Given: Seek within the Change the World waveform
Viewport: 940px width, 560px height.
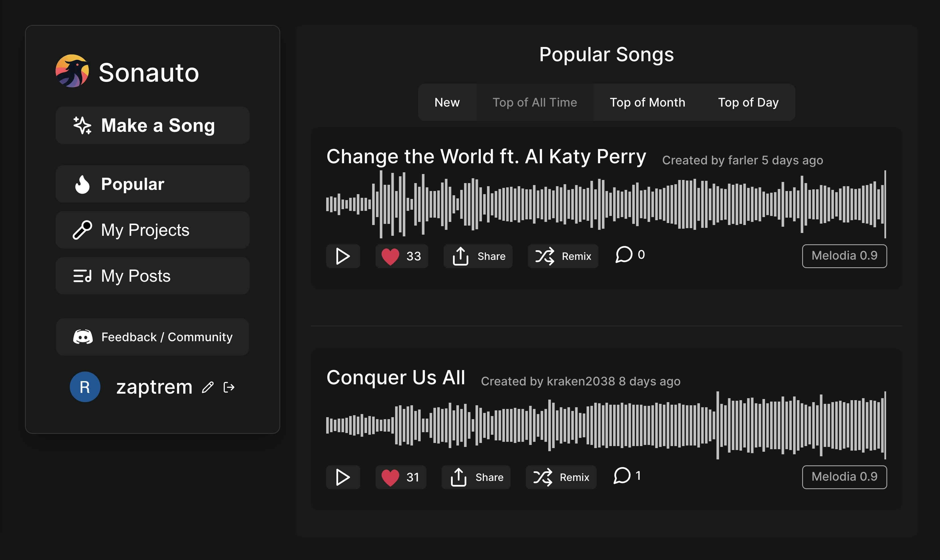Looking at the screenshot, I should (606, 204).
